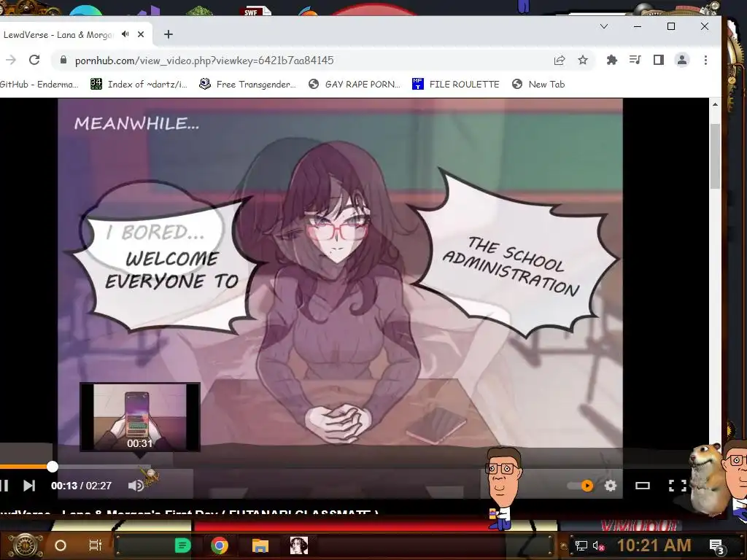Show the browser side panel
This screenshot has width=747, height=560.
tap(659, 60)
